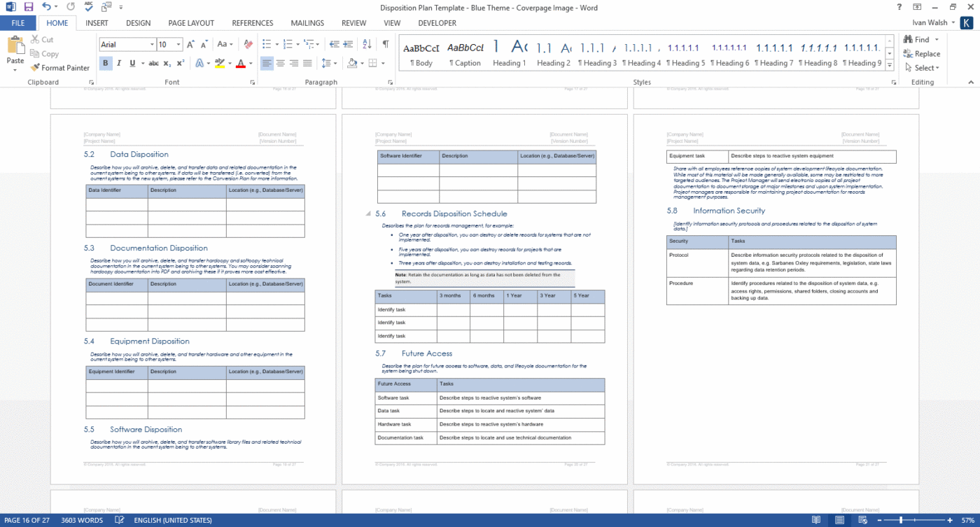Viewport: 980px width, 527px height.
Task: Collapse the Records Disposition Schedule heading
Action: (x=367, y=214)
